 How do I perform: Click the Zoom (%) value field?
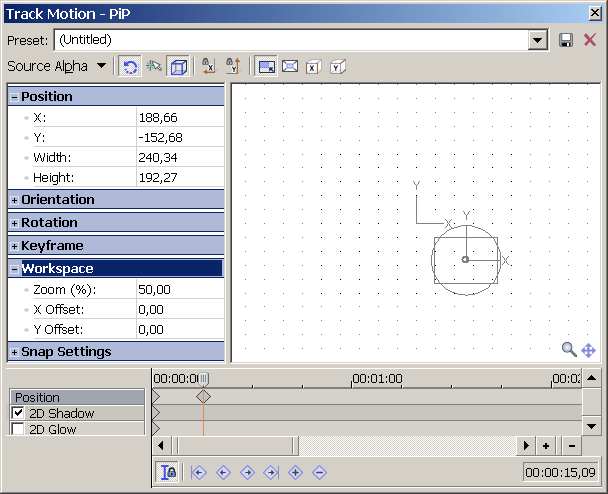179,289
